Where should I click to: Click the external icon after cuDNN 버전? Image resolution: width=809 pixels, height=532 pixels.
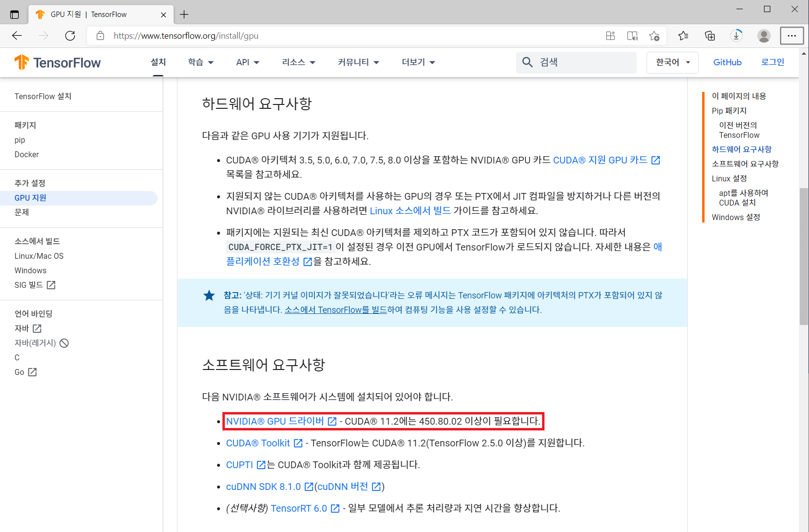[x=376, y=487]
